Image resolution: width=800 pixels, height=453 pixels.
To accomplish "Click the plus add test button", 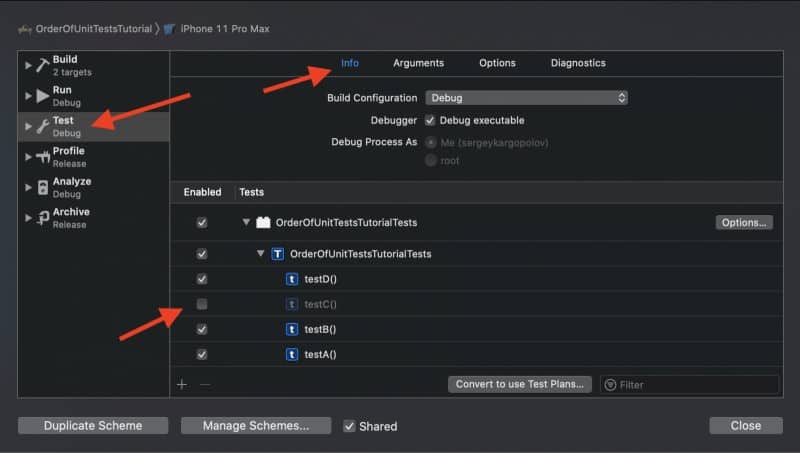I will coord(182,384).
